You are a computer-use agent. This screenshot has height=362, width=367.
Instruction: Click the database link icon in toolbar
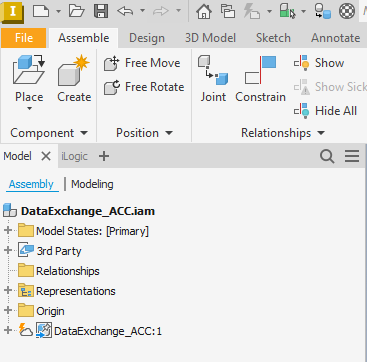pos(323,11)
